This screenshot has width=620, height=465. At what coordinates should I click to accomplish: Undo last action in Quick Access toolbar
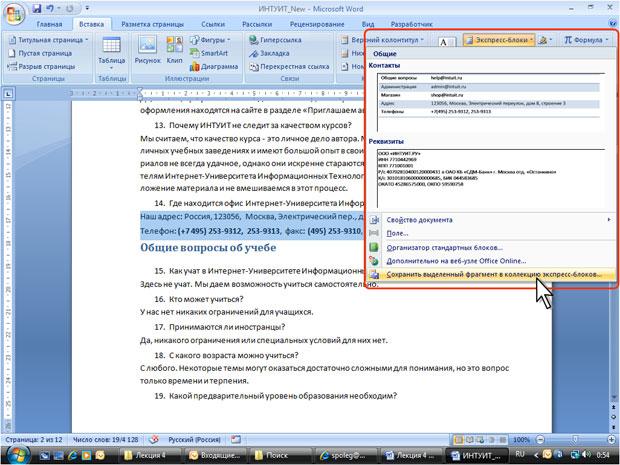click(50, 8)
